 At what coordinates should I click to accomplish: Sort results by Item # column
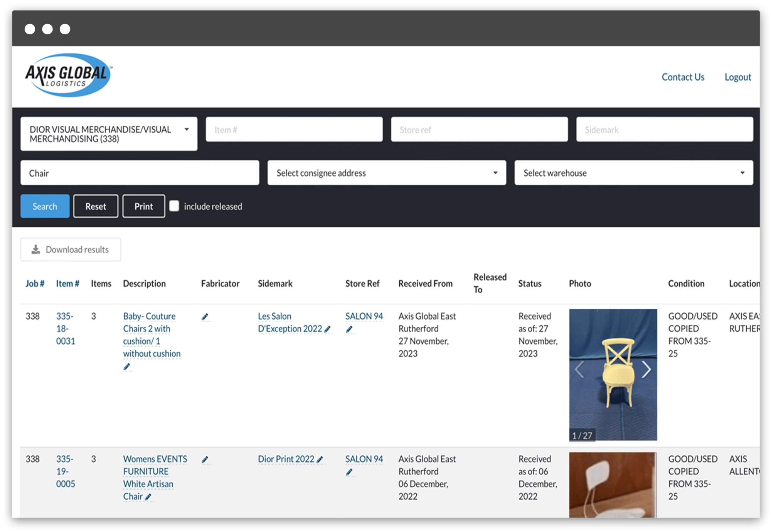pyautogui.click(x=67, y=284)
